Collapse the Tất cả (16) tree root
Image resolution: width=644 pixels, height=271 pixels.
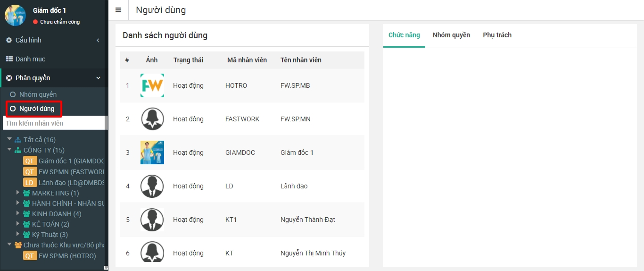pyautogui.click(x=9, y=139)
